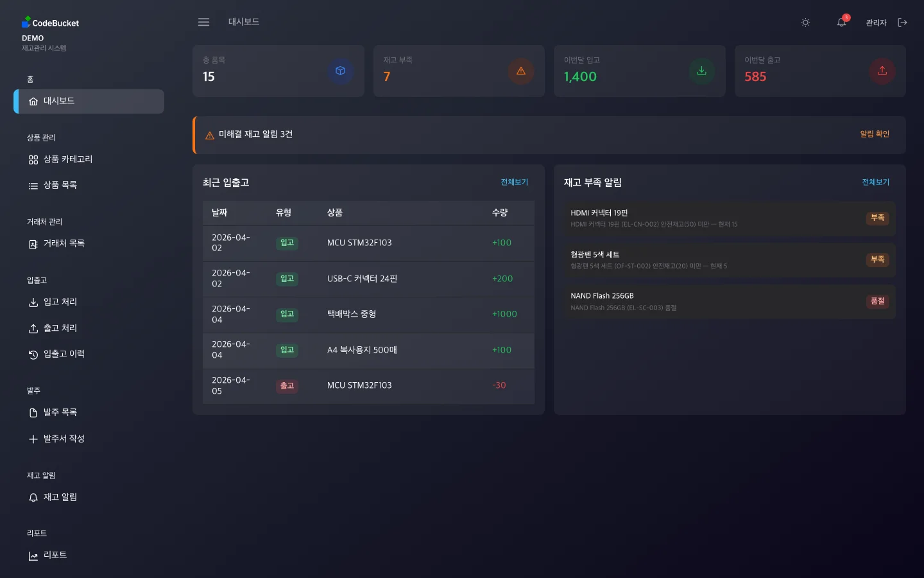Open the 발주서 작성 plus icon
Viewport: 924px width, 578px height.
(x=33, y=439)
